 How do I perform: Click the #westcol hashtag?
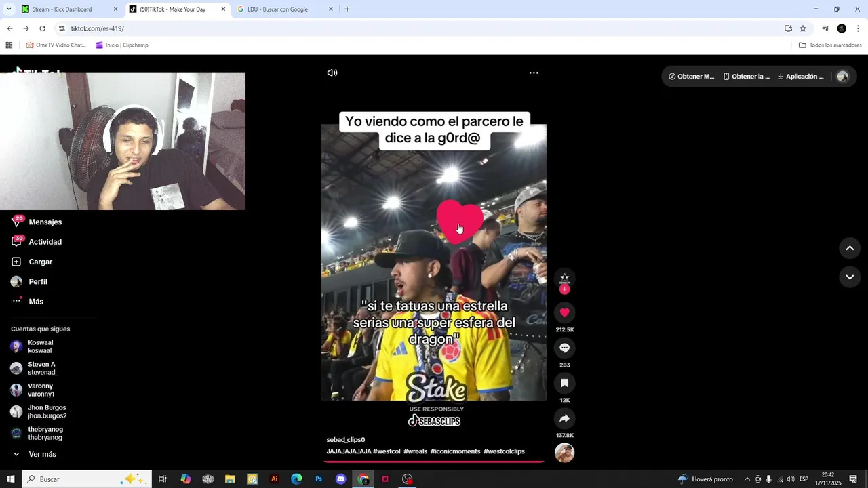tap(387, 451)
